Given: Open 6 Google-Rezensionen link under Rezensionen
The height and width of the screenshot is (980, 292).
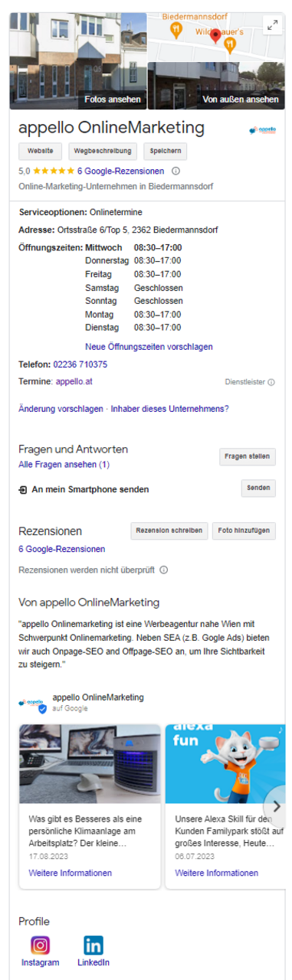Looking at the screenshot, I should point(62,549).
